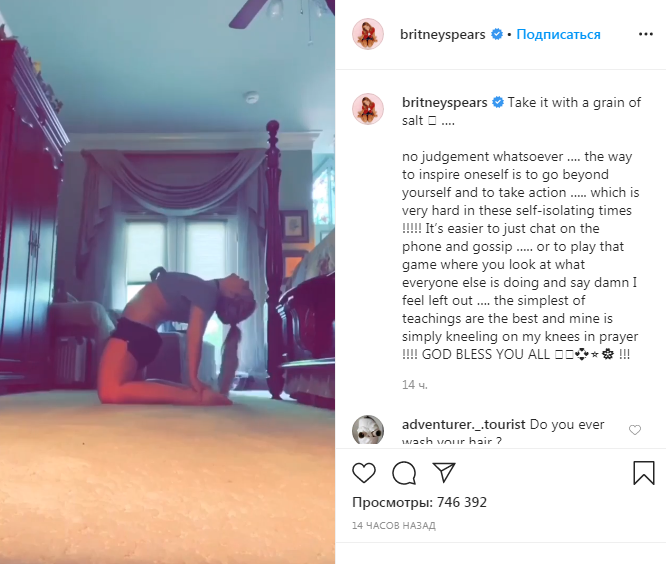Viewport: 666px width, 564px height.
Task: Open adventurer._.tourist profile picture
Action: point(368,430)
